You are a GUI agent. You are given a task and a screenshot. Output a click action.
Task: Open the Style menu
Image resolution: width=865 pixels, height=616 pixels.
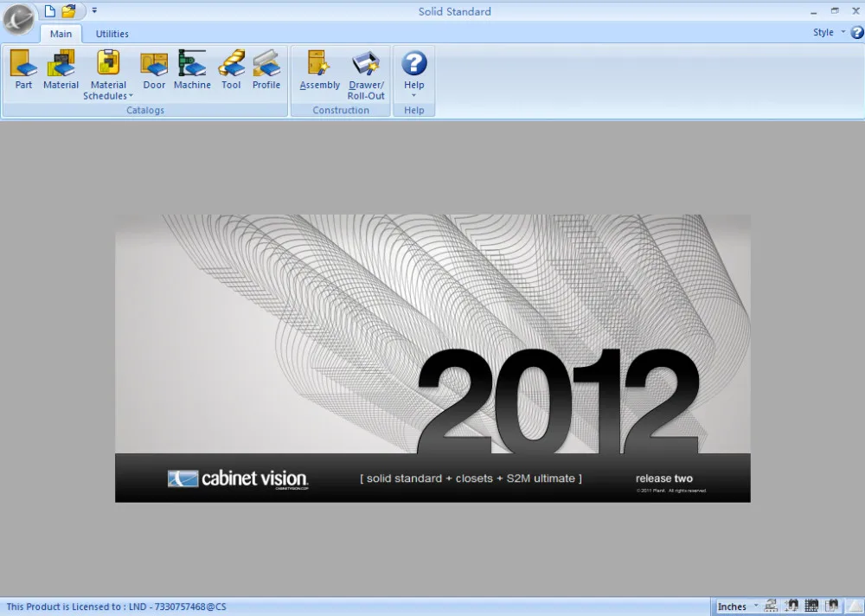click(x=829, y=32)
